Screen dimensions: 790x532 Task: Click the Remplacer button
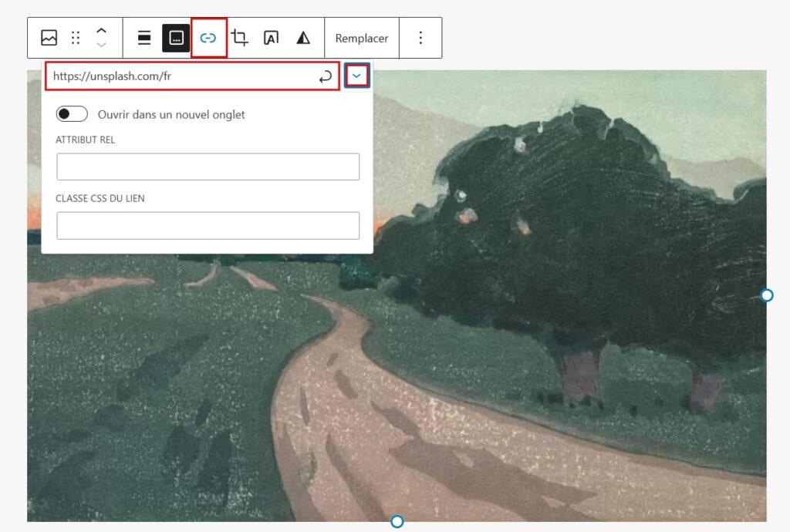[x=362, y=37]
